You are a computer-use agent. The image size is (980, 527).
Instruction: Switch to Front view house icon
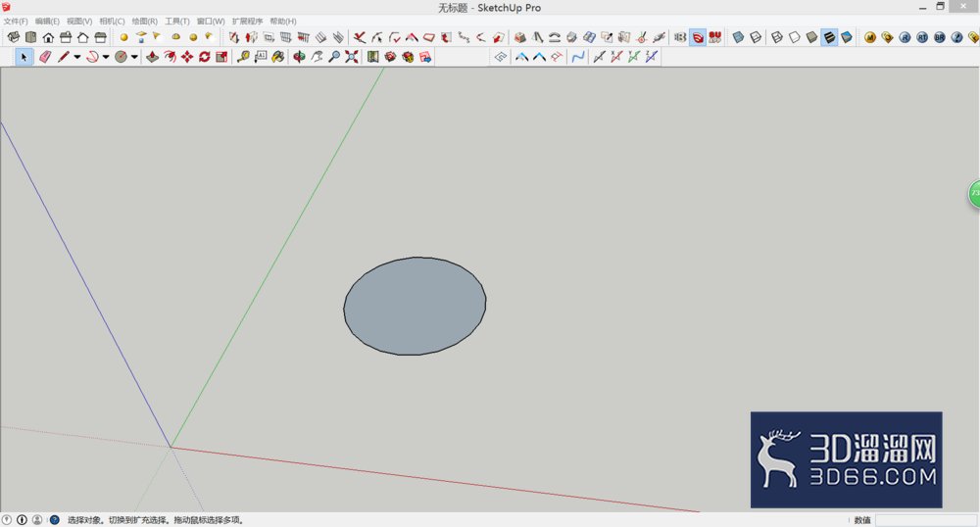(x=48, y=37)
